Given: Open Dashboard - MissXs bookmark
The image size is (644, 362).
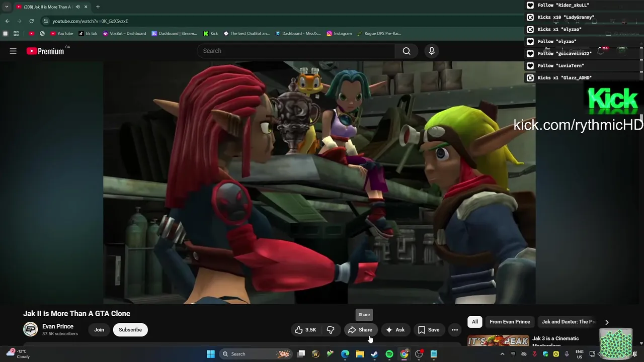Looking at the screenshot, I should pos(298,34).
